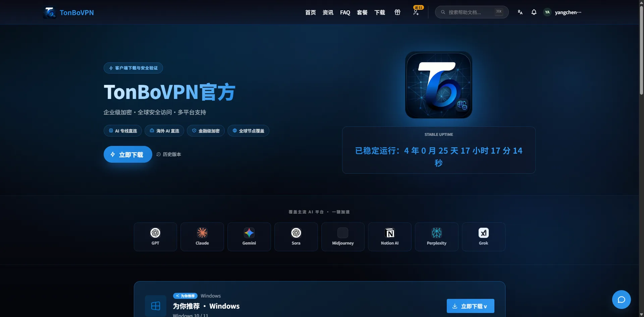Viewport: 644px width, 317px height.
Task: Open the live chat bubble button
Action: pyautogui.click(x=621, y=299)
